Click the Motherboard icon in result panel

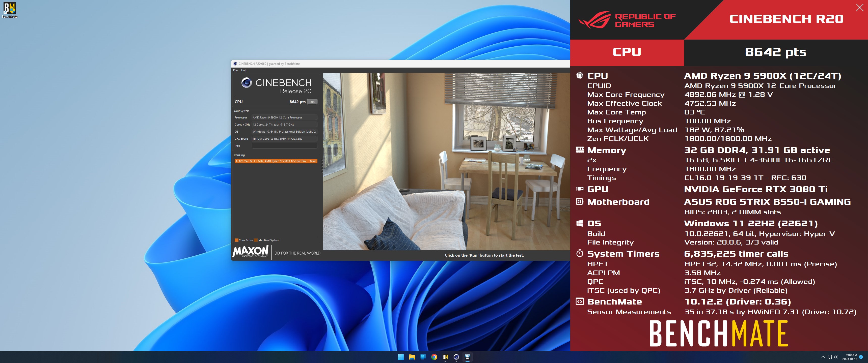point(580,202)
